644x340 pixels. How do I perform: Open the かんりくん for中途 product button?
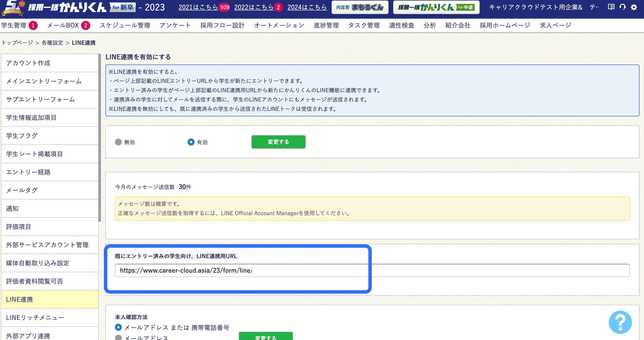coord(436,7)
